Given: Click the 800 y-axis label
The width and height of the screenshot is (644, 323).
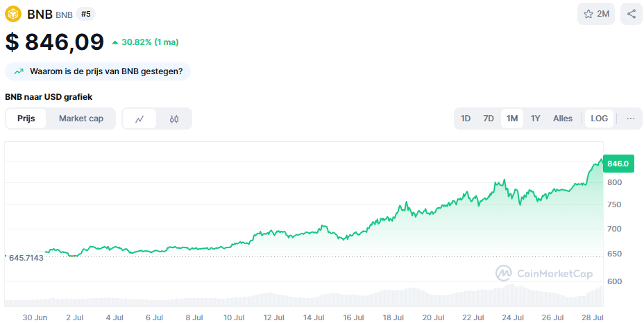Looking at the screenshot, I should pos(614,182).
